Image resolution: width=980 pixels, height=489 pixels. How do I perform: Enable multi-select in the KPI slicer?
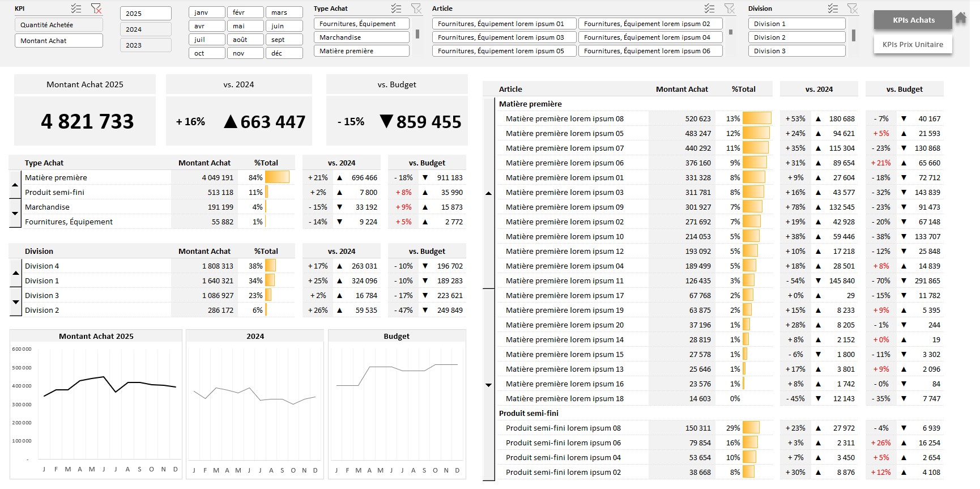(76, 8)
